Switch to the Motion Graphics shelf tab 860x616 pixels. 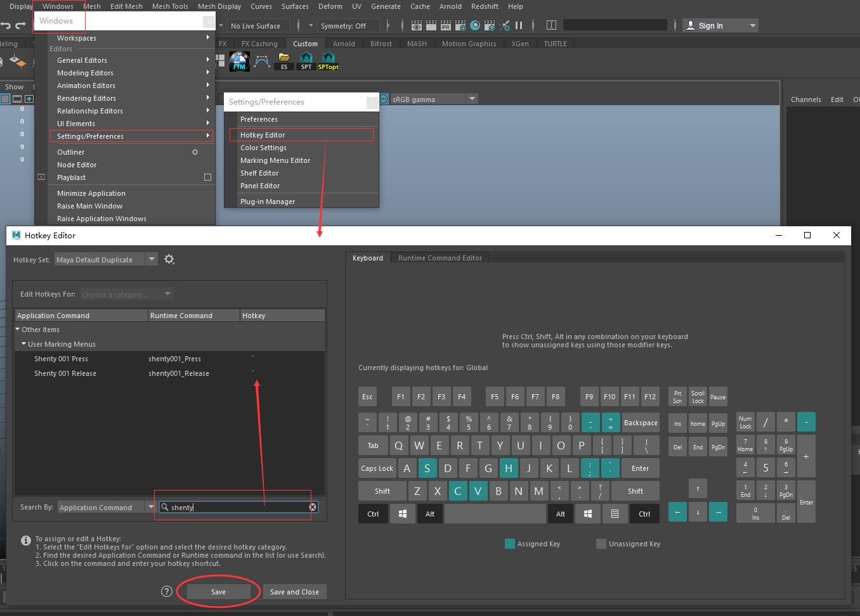click(469, 44)
